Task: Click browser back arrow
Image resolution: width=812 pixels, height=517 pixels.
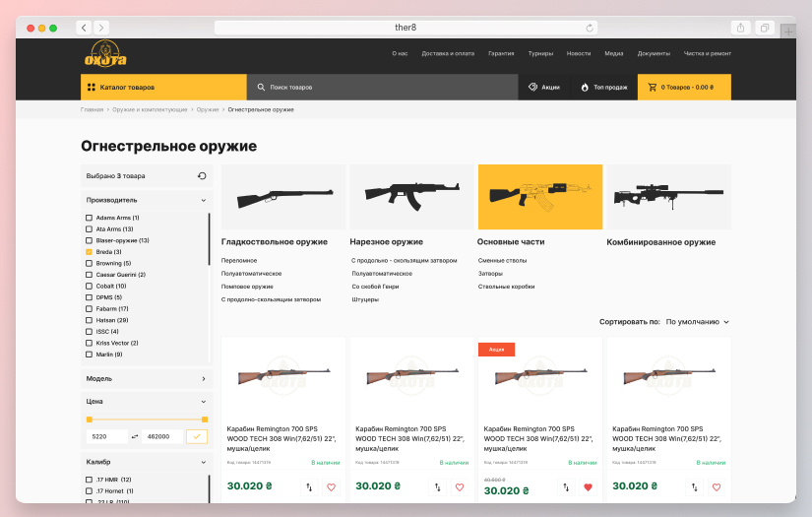Action: pyautogui.click(x=84, y=28)
